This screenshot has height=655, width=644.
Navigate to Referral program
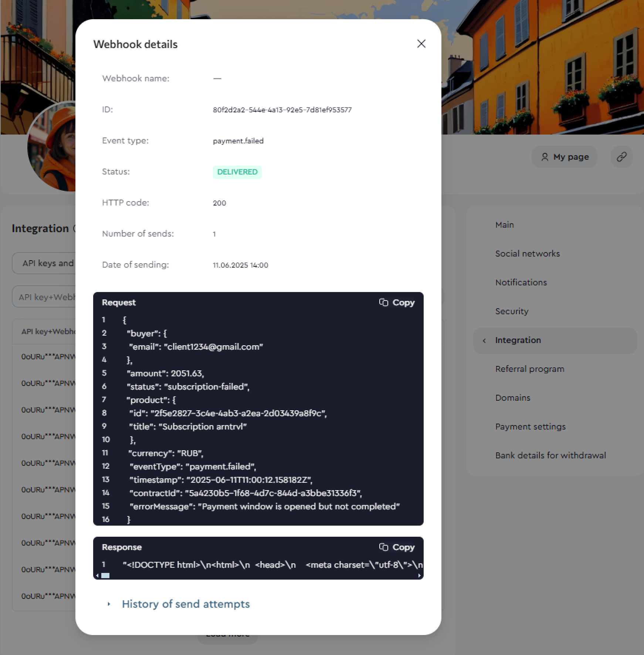point(529,369)
